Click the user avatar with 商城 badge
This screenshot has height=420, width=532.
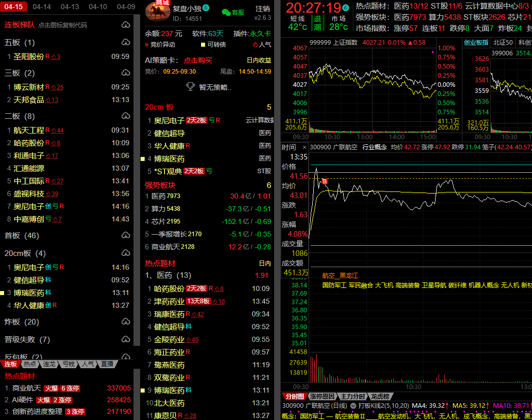pyautogui.click(x=157, y=11)
